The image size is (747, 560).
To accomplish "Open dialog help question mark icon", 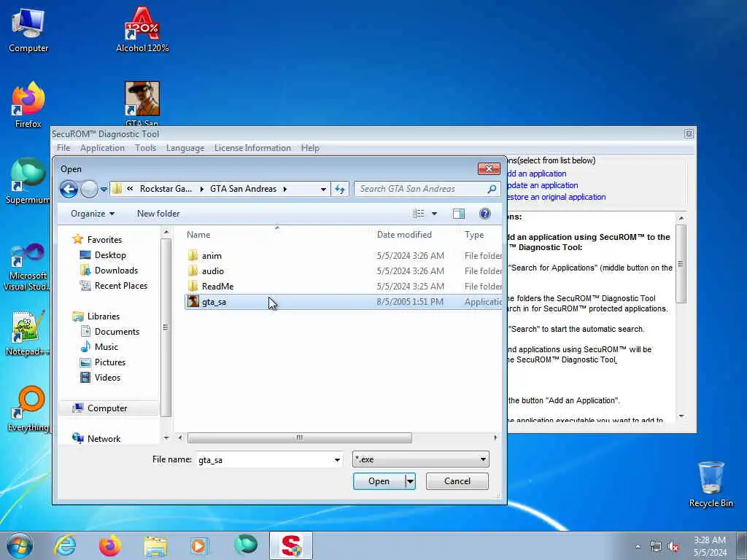I will tap(484, 214).
